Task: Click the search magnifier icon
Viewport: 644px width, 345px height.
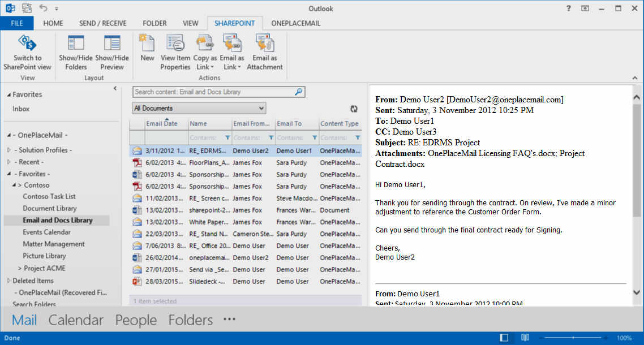Action: point(299,92)
